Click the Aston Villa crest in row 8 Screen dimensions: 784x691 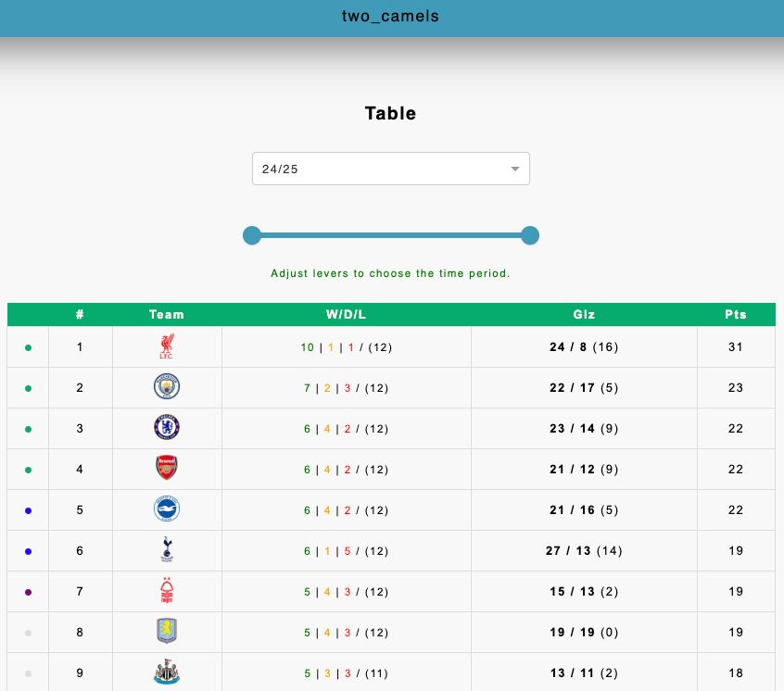(167, 631)
